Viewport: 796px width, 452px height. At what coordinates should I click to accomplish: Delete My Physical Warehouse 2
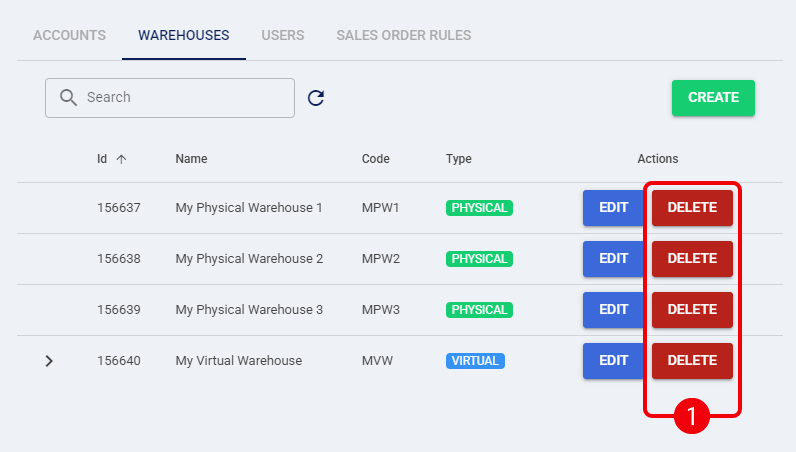(x=692, y=259)
